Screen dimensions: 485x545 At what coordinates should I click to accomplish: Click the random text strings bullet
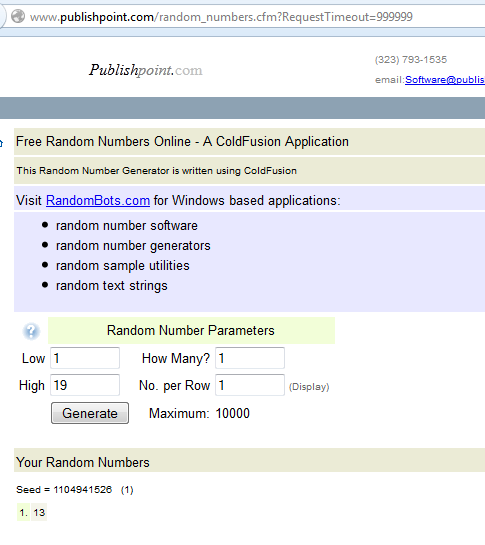tap(112, 286)
